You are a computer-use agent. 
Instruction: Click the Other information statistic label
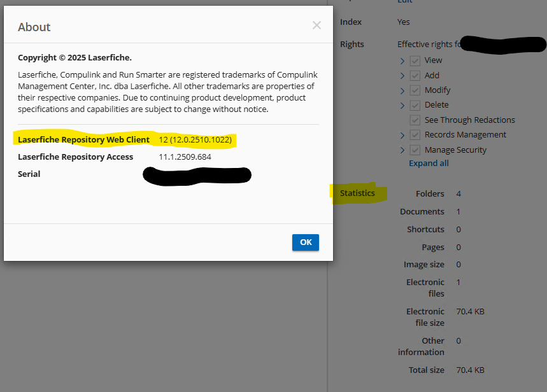pos(421,346)
